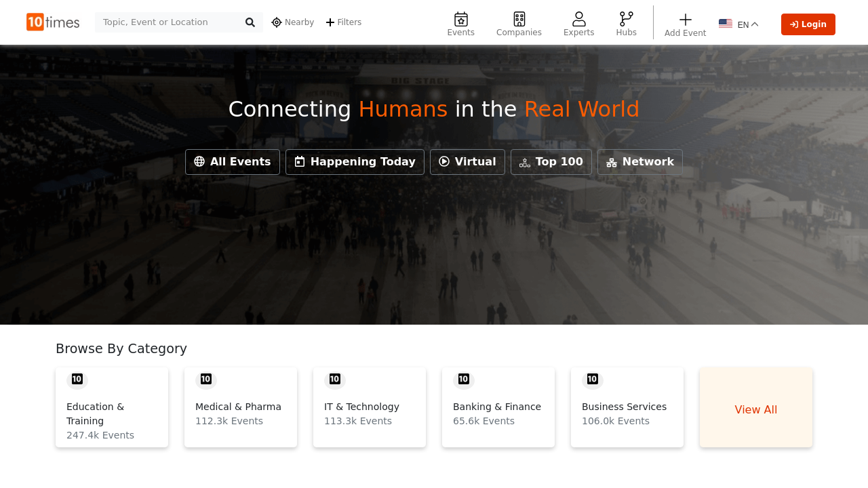Select the 112.3k Events count
This screenshot has height=488, width=868.
tap(229, 421)
